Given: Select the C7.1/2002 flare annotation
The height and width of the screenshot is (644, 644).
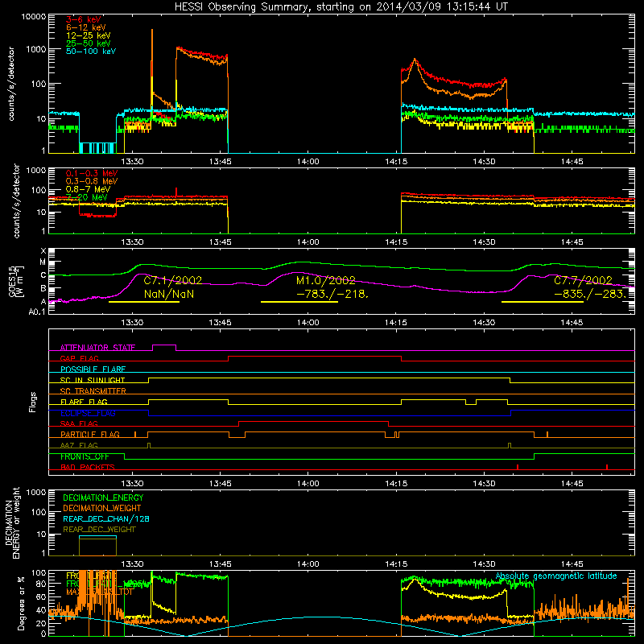Looking at the screenshot, I should pyautogui.click(x=173, y=280).
